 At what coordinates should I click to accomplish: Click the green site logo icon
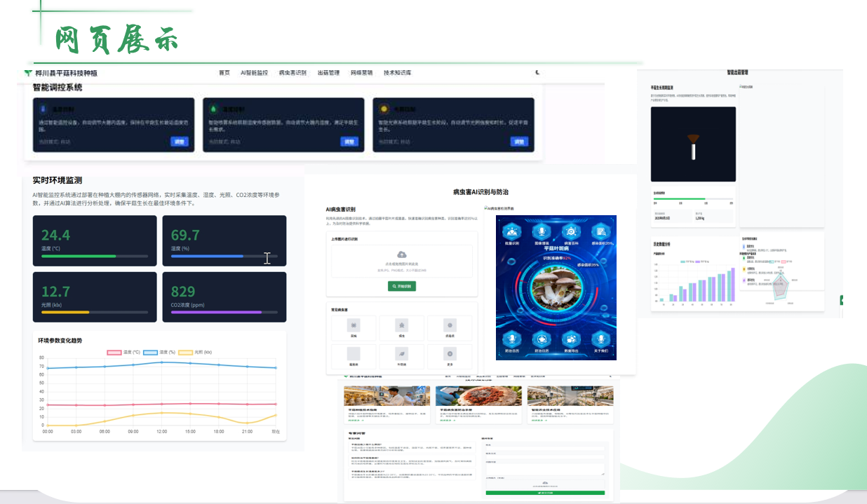pos(27,73)
